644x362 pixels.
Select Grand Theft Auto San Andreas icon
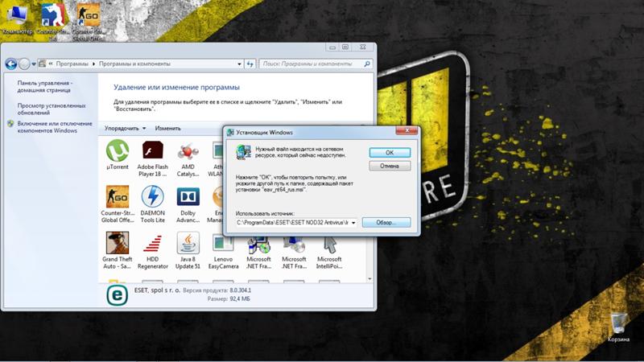click(x=118, y=243)
